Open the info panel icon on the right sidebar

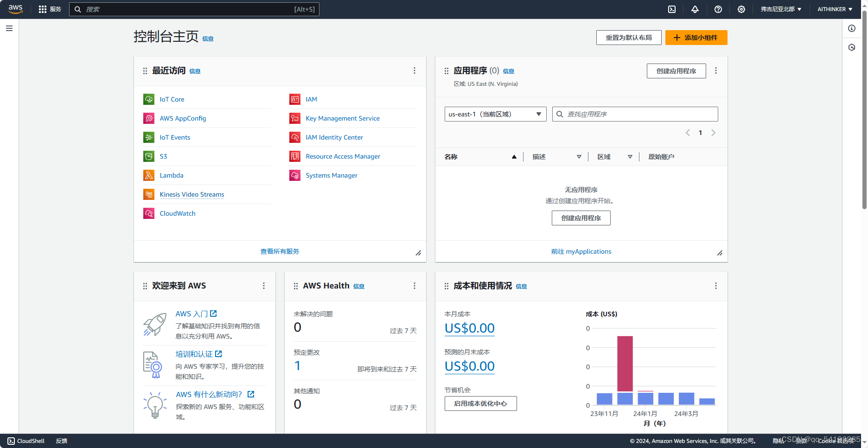click(x=852, y=28)
